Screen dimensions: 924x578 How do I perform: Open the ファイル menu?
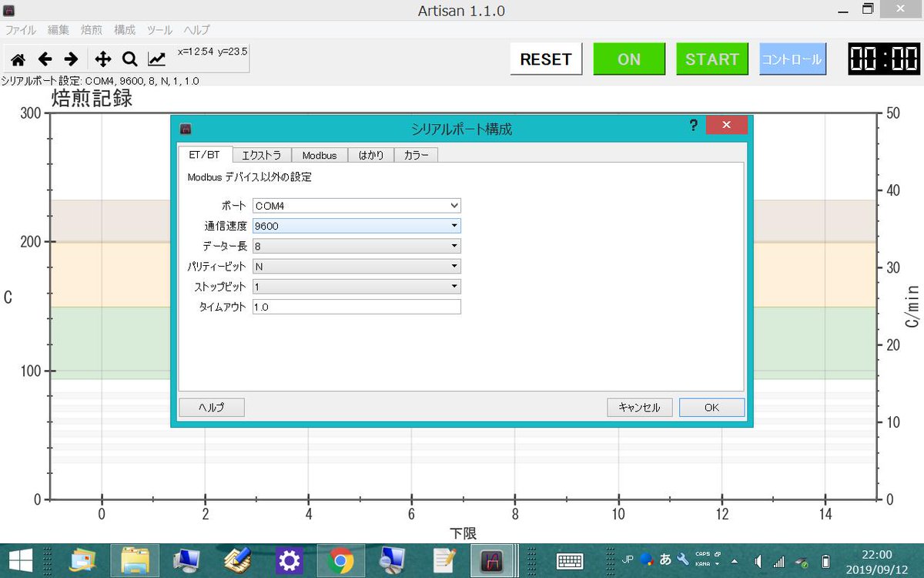tap(21, 30)
